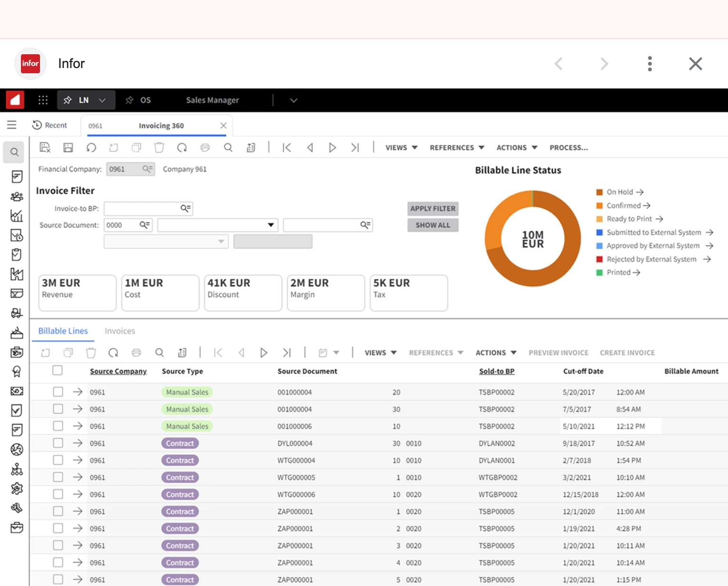The width and height of the screenshot is (728, 586).
Task: Open lookup for Invoice-to BP field
Action: pos(186,208)
